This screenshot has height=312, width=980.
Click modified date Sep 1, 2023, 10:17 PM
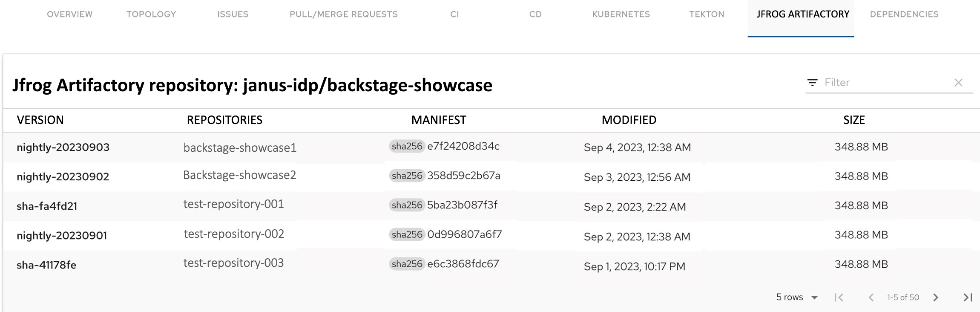(634, 266)
